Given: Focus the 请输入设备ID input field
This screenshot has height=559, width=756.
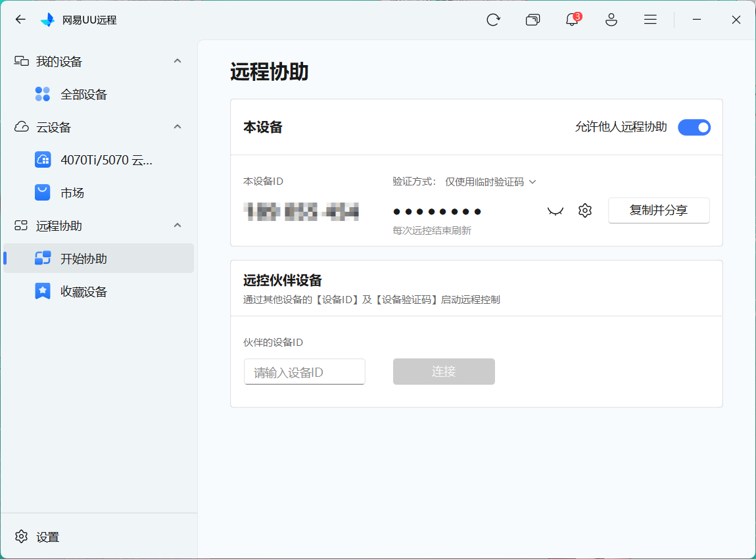Looking at the screenshot, I should coord(304,372).
